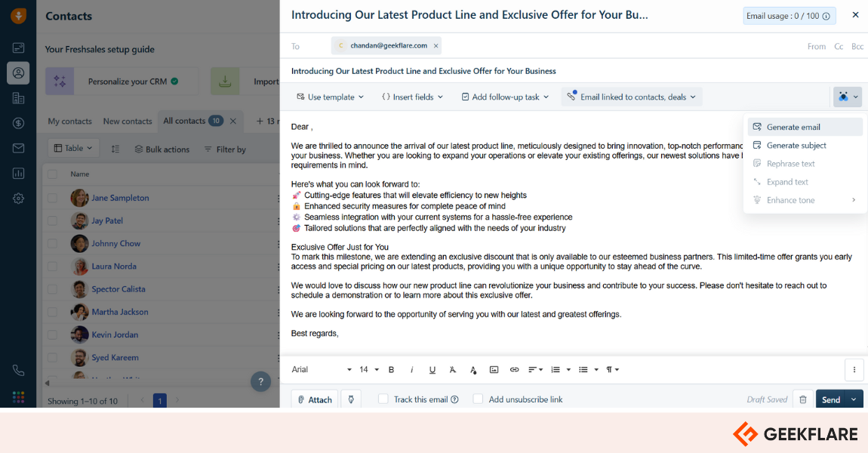Open the font size 14 dropdown

pos(369,369)
